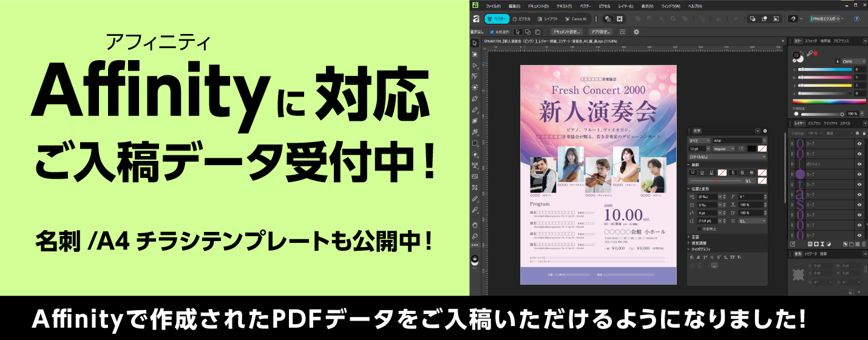Viewport: 868px width, 340px height.
Task: Pick the Hand (view) tool
Action: pos(475,225)
